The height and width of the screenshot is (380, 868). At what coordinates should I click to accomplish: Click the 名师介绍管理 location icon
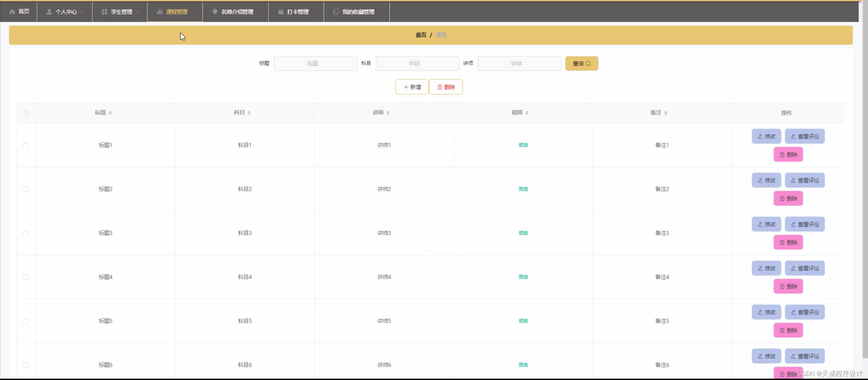coord(214,12)
